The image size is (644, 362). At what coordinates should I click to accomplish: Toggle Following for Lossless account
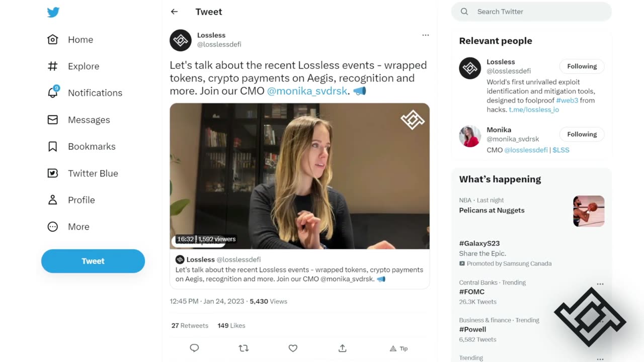(582, 66)
